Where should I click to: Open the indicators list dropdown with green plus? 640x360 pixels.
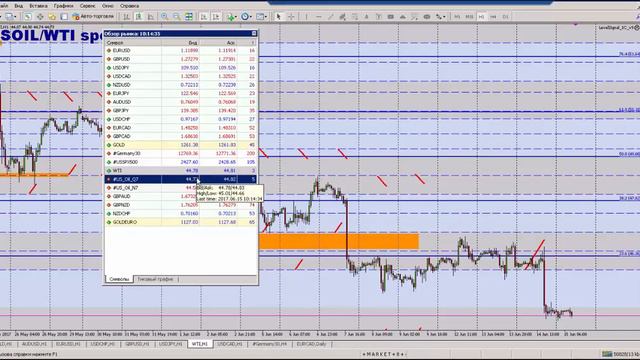click(232, 16)
